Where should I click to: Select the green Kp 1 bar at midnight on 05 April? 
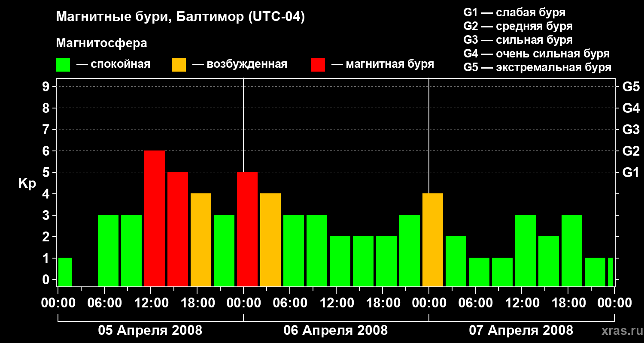point(65,272)
